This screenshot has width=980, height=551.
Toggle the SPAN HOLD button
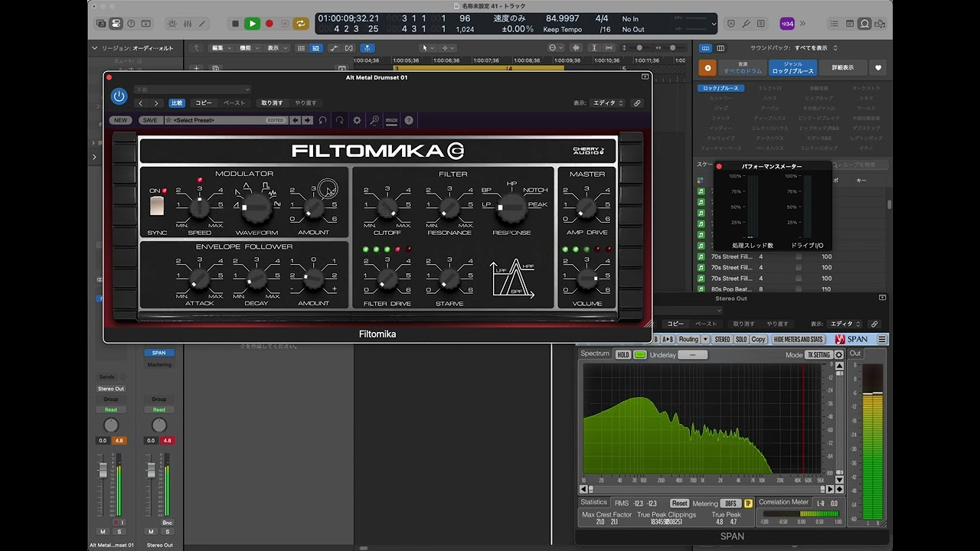pos(623,355)
